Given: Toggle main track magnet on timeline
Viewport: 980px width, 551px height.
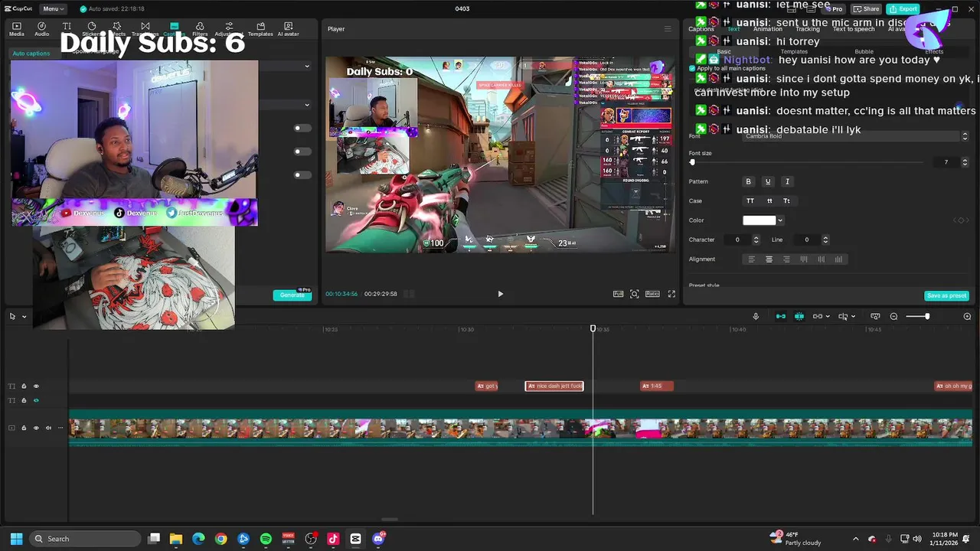Looking at the screenshot, I should (x=781, y=316).
